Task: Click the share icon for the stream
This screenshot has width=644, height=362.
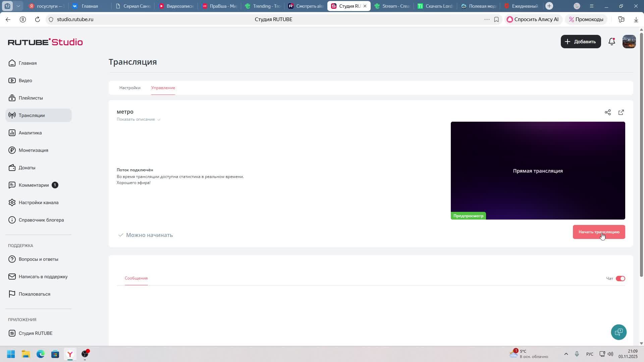Action: pos(607,112)
